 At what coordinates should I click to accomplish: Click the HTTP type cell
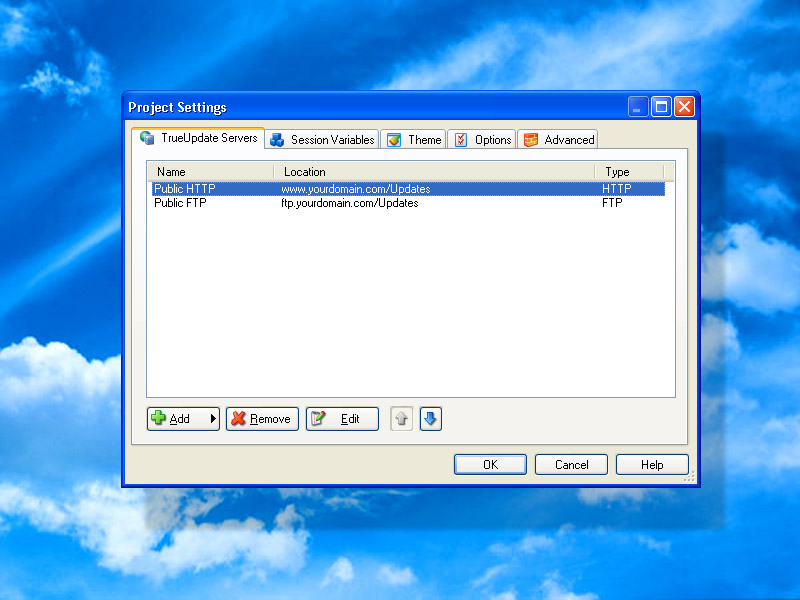coord(616,189)
